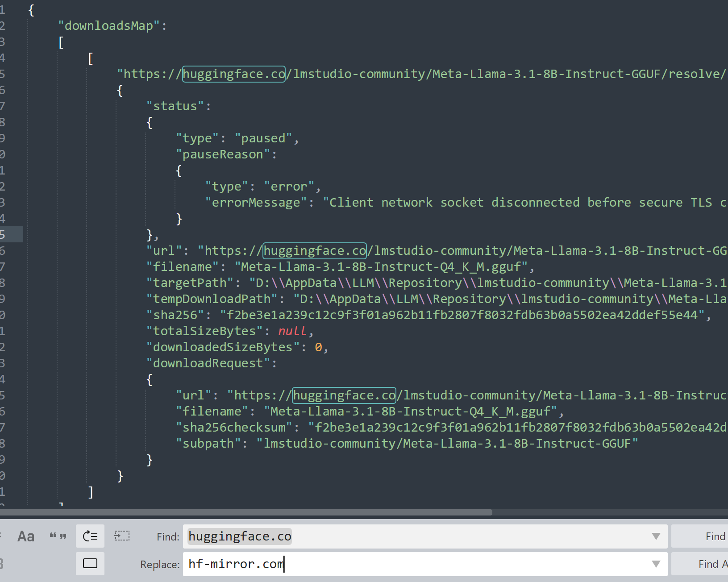Click the sha256 hash value f2be3e1a…

462,315
